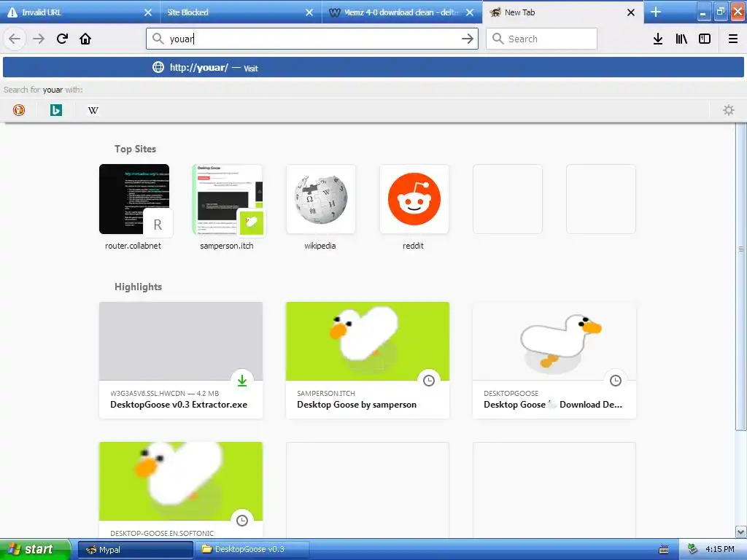The width and height of the screenshot is (747, 560).
Task: Open Desktop Goose by samperson highlight
Action: click(x=368, y=360)
